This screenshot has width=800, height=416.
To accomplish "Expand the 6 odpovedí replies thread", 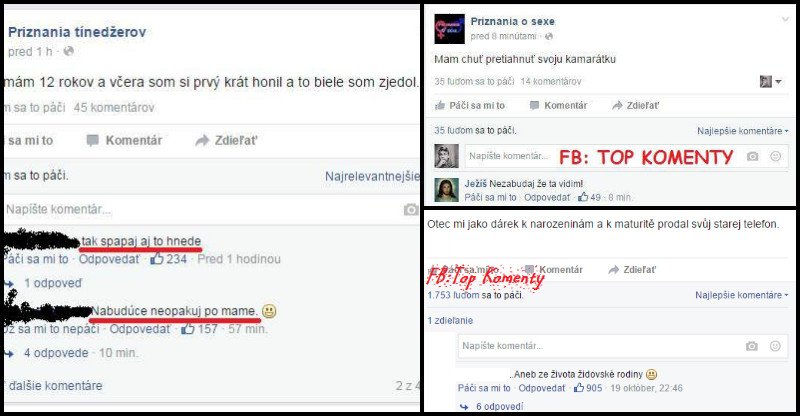I will tap(499, 407).
